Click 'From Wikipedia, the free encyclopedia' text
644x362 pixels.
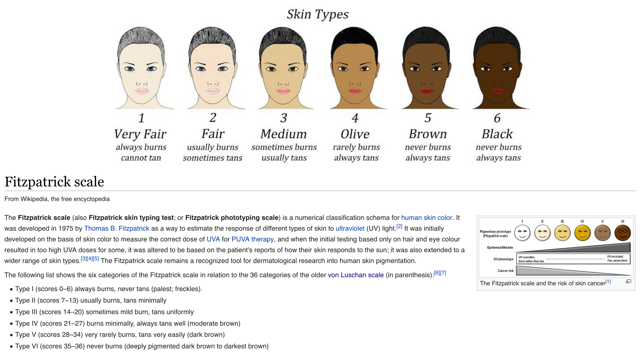[x=57, y=199]
